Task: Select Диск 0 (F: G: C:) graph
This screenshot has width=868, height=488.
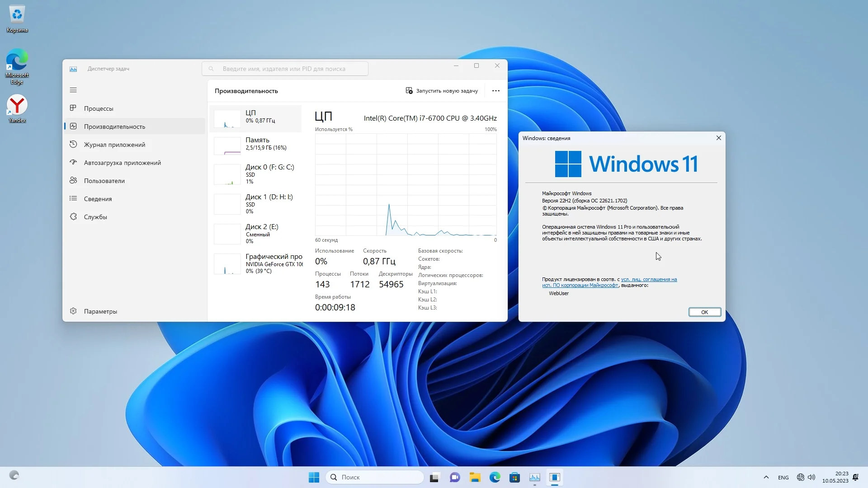Action: pyautogui.click(x=256, y=174)
